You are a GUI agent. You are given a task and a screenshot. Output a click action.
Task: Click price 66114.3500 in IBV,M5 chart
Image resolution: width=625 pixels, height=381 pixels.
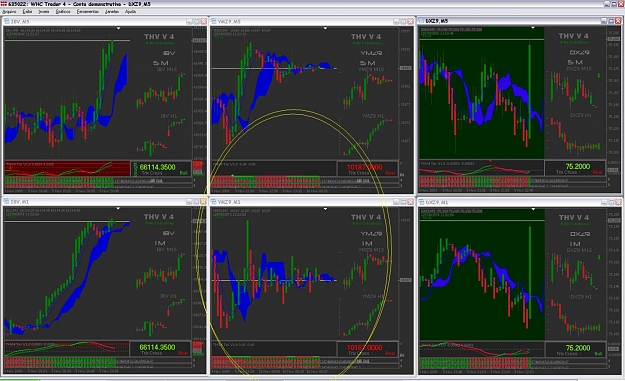[157, 167]
